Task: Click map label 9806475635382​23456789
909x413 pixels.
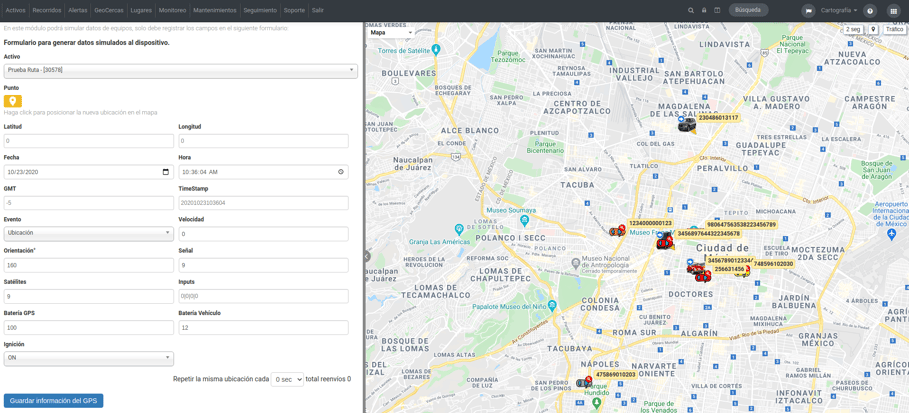Action: pyautogui.click(x=741, y=224)
